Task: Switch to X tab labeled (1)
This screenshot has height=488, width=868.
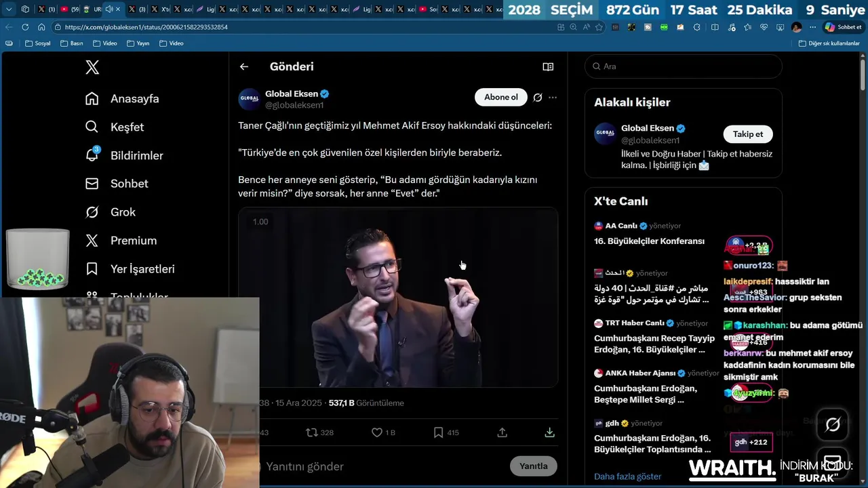Action: pos(47,9)
